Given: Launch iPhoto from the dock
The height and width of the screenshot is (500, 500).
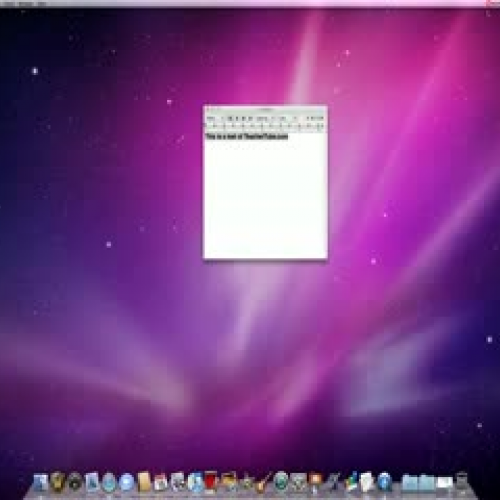Looking at the screenshot, I should tap(229, 482).
